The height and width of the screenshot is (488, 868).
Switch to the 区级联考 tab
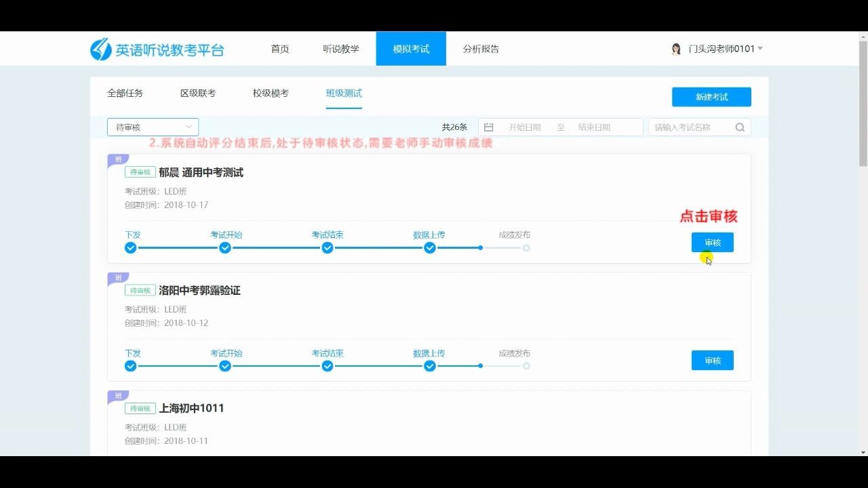[198, 94]
